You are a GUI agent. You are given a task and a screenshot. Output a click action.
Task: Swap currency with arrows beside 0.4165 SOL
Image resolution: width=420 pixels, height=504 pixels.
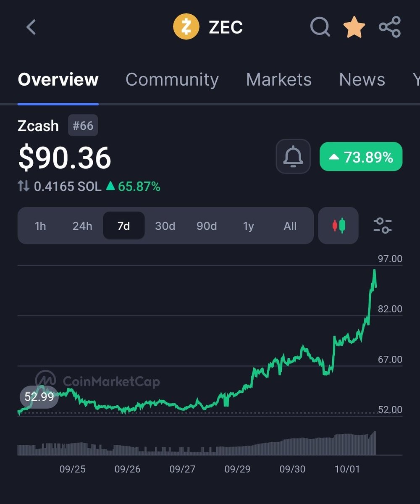pyautogui.click(x=24, y=186)
